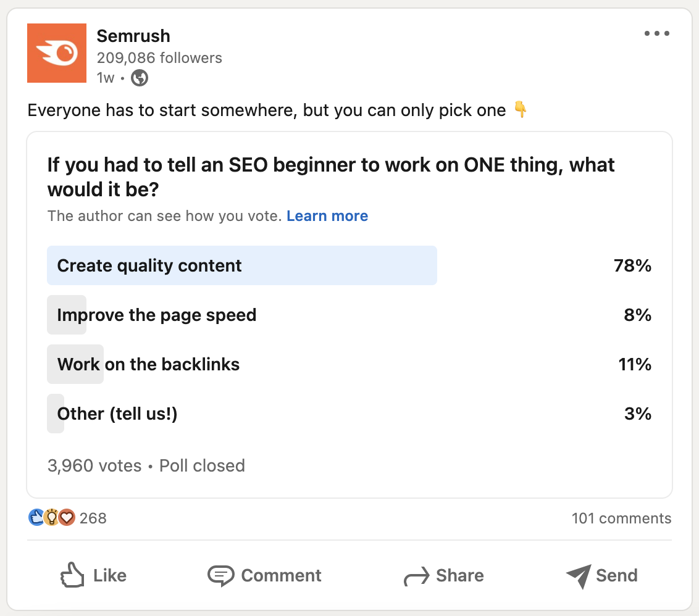Click the Share arrow icon

click(x=416, y=576)
